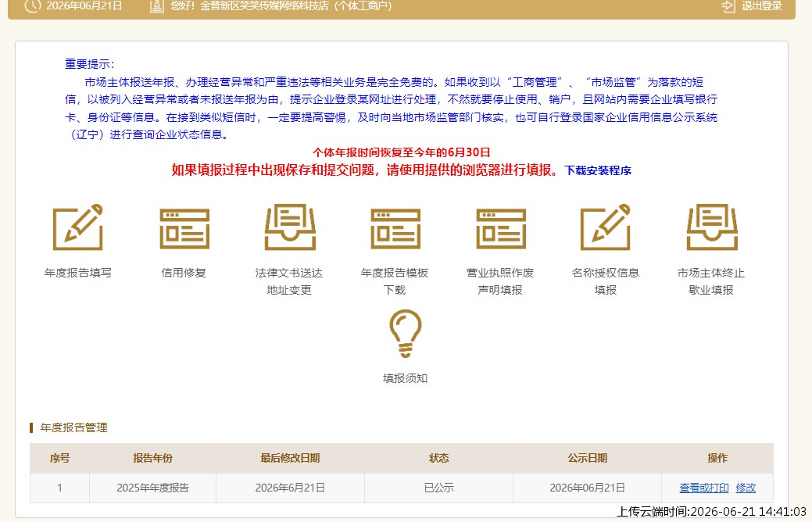Click the 年度报告模板下载 label text

[x=395, y=281]
